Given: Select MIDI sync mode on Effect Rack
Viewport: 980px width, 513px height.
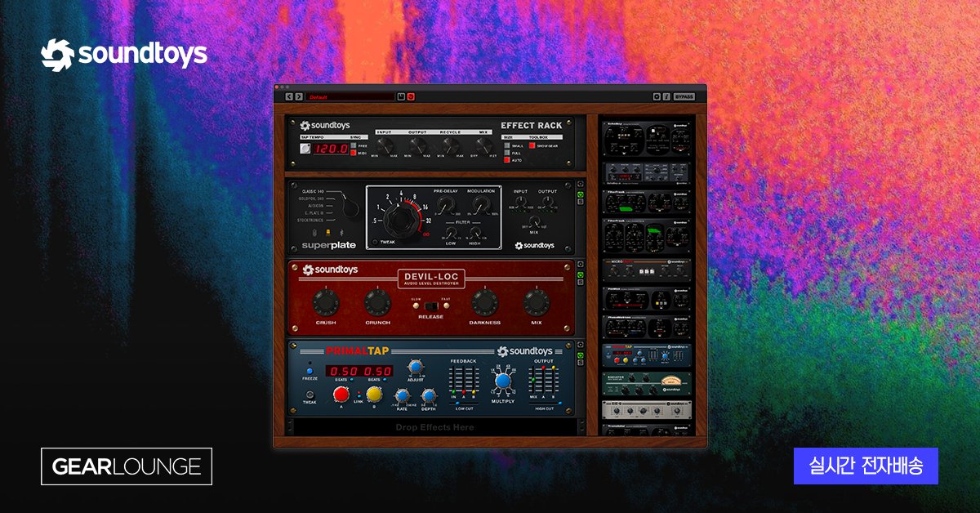Looking at the screenshot, I should [x=354, y=154].
